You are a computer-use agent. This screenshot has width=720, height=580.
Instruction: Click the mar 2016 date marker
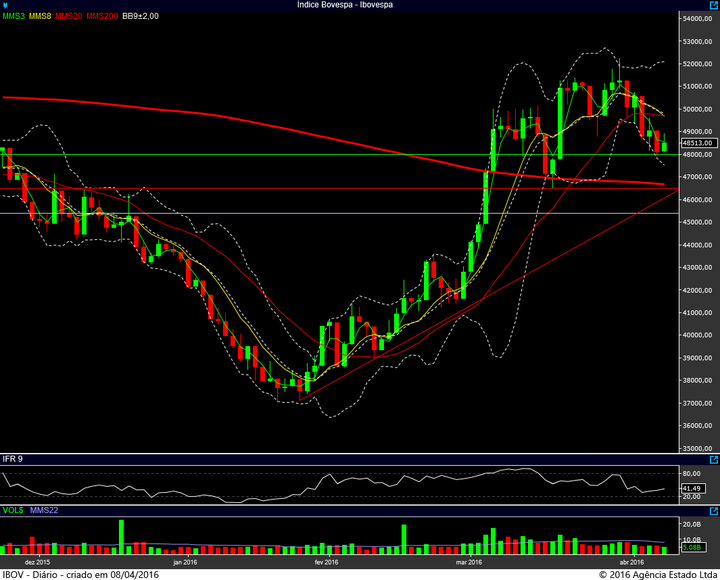(x=468, y=562)
